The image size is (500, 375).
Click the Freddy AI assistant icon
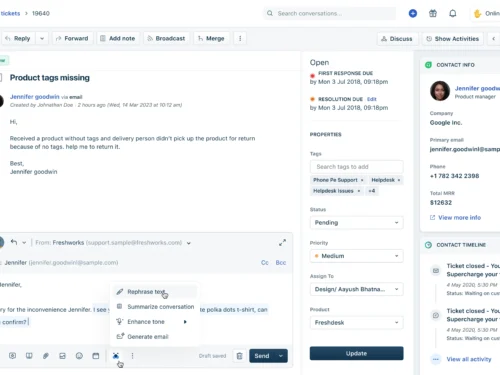(116, 356)
